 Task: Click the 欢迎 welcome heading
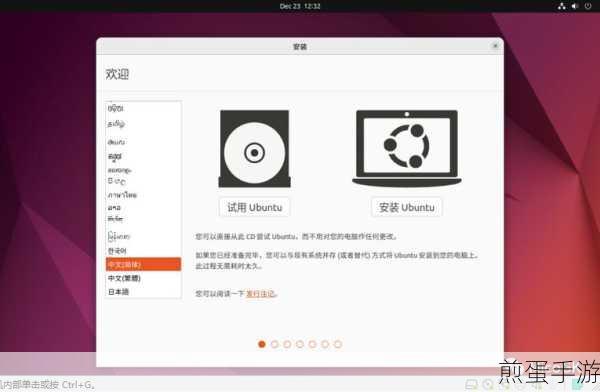click(x=117, y=74)
